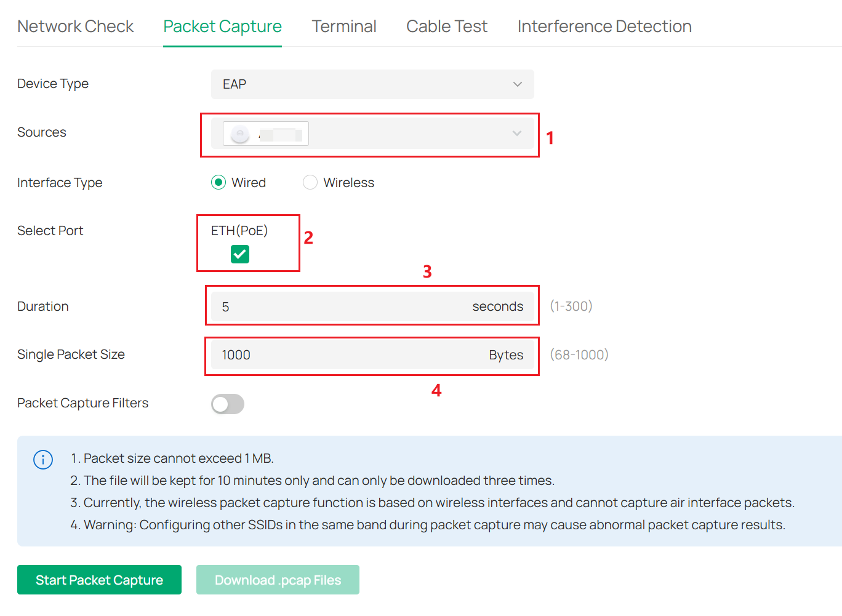Screen dimensions: 842x616
Task: Open the Terminal tab
Action: [x=344, y=26]
